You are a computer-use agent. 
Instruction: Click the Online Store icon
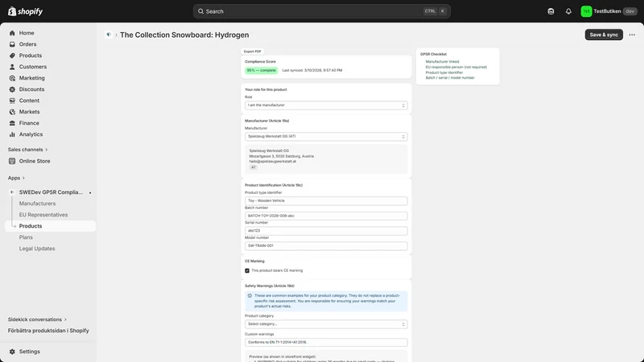coord(12,161)
